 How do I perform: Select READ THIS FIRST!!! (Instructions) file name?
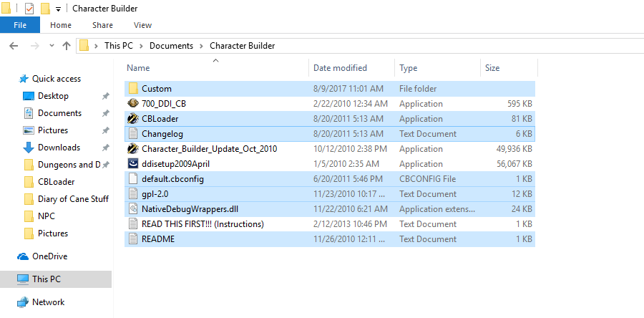click(x=203, y=224)
